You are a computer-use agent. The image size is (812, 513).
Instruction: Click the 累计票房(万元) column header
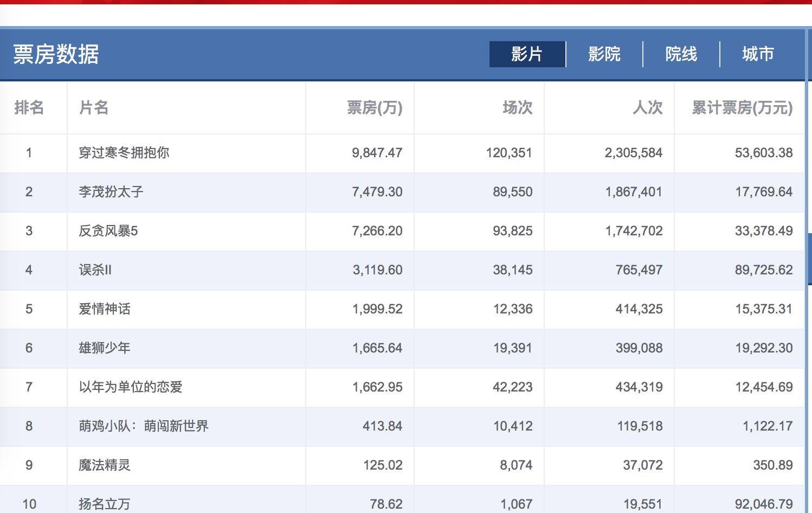[x=742, y=107]
